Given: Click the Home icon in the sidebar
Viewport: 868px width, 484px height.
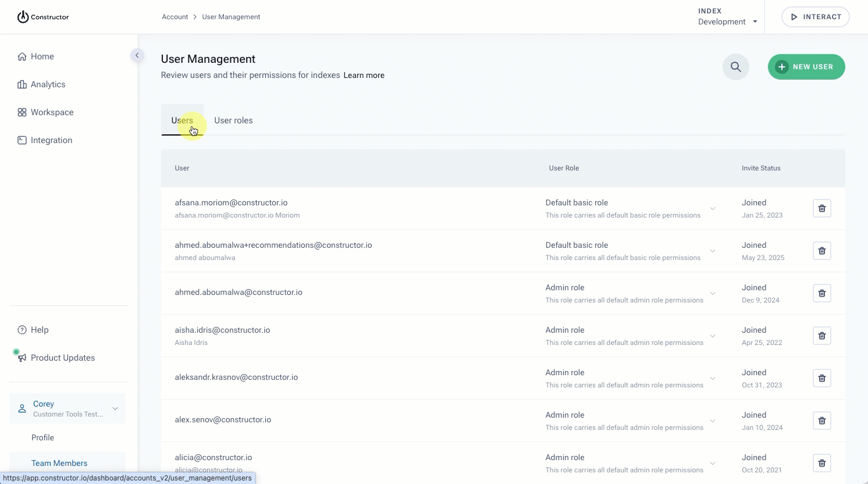Looking at the screenshot, I should [22, 56].
